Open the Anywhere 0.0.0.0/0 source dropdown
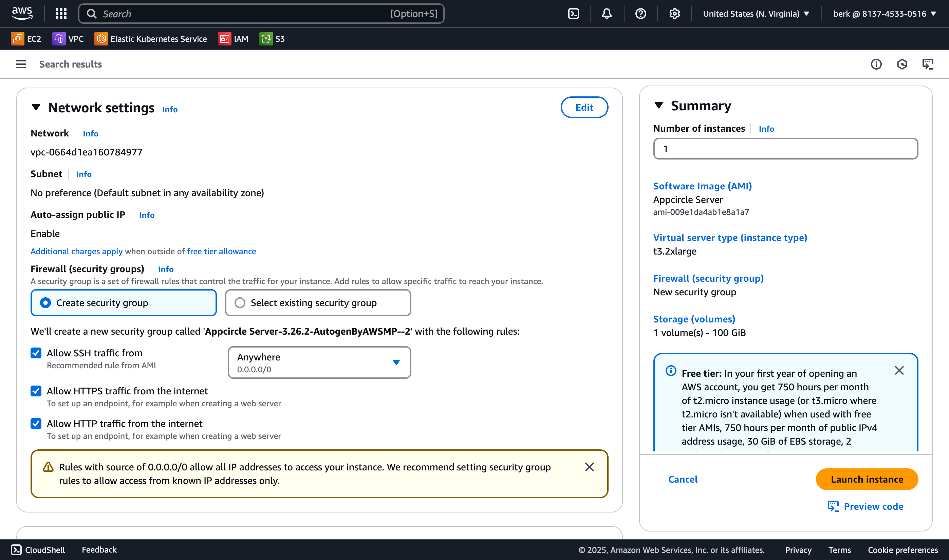This screenshot has height=560, width=949. pos(319,362)
